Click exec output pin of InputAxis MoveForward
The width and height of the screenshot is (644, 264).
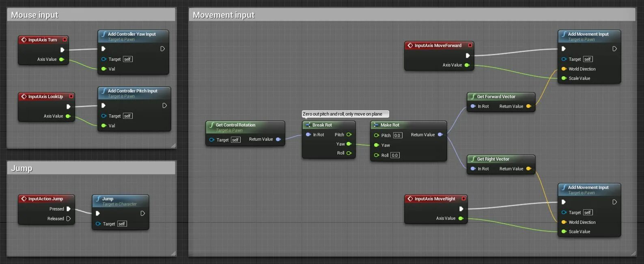click(x=468, y=56)
